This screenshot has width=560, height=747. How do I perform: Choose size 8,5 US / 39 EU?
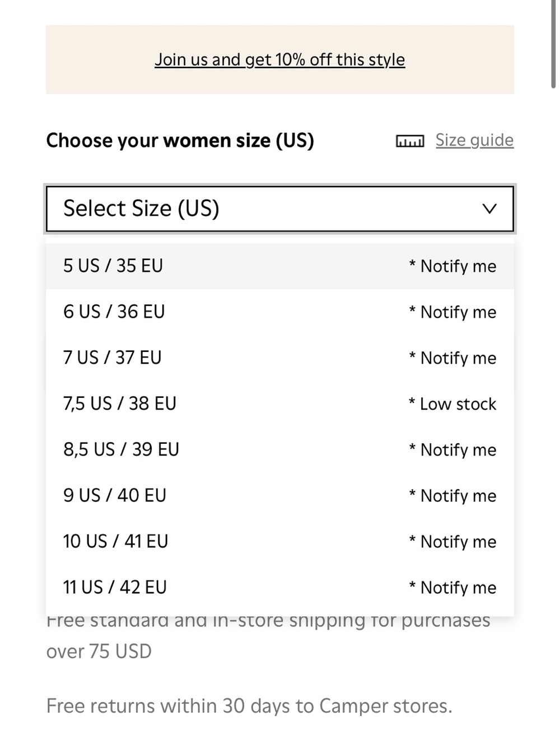click(x=279, y=450)
